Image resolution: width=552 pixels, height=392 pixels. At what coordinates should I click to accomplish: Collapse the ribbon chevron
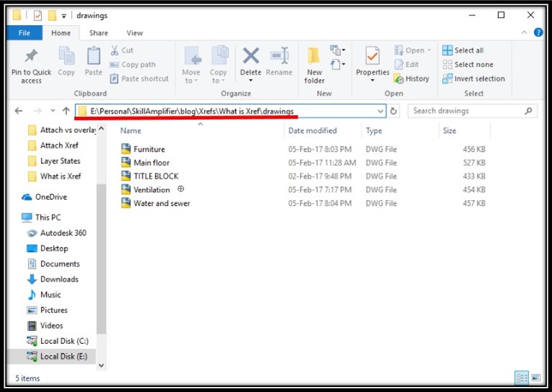(x=524, y=32)
